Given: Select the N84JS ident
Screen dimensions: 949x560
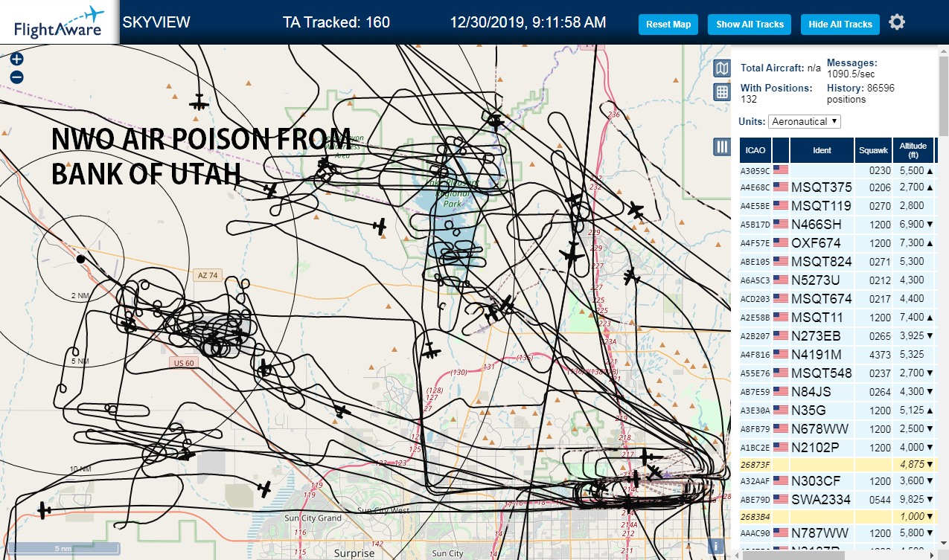Looking at the screenshot, I should click(811, 392).
